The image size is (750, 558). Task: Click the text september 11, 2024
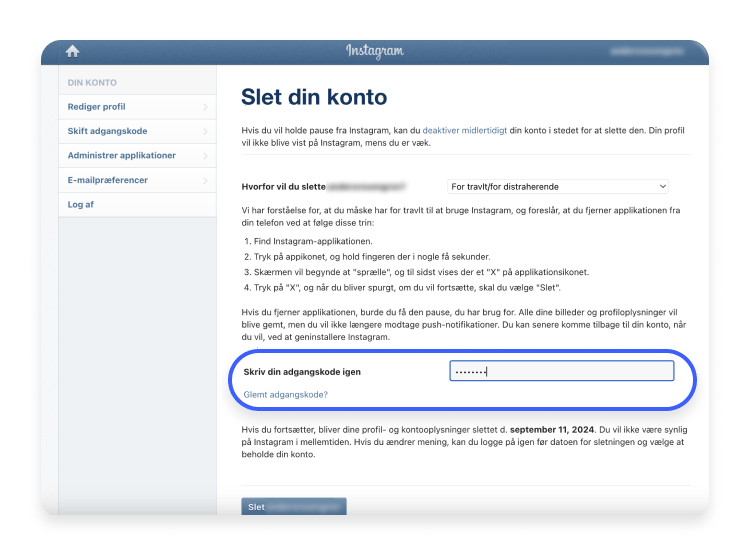point(552,429)
